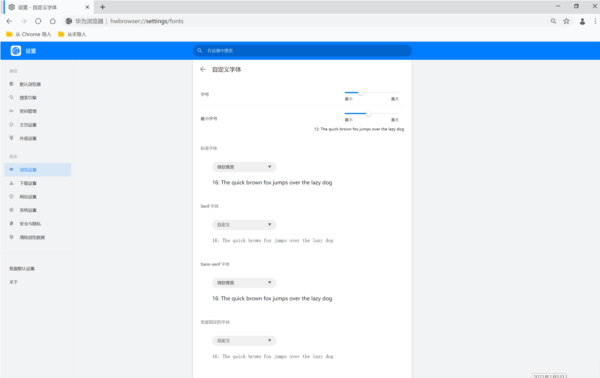Open the user profile icon

582,21
